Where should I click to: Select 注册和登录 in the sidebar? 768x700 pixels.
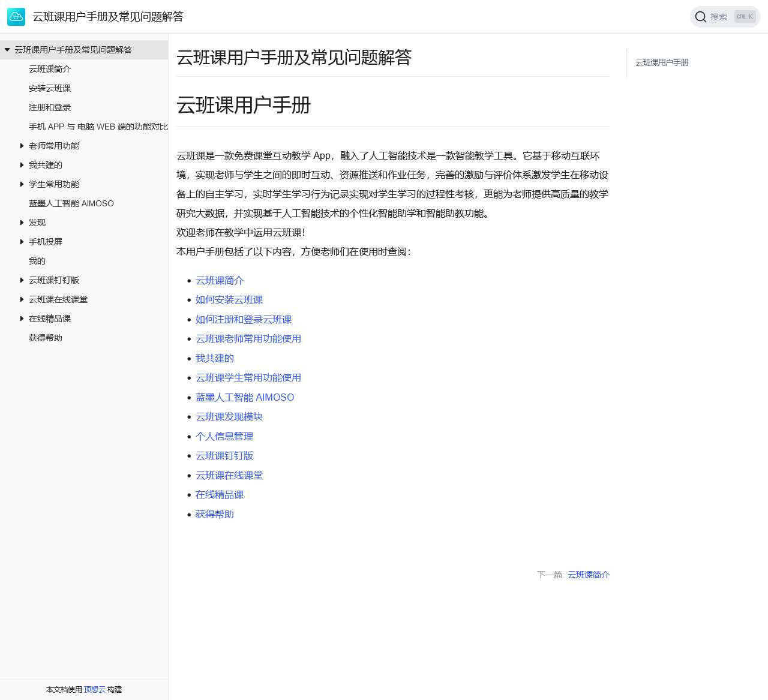pos(50,107)
